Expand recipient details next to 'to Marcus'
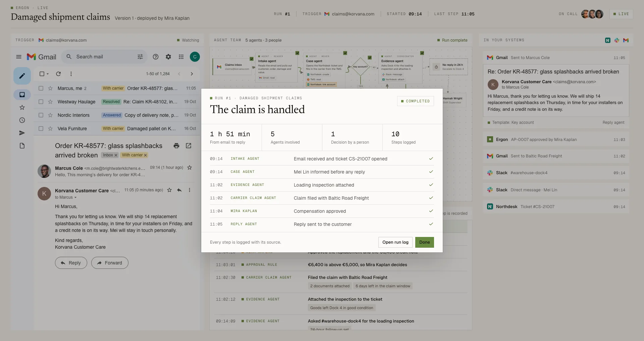This screenshot has height=341, width=644. [x=75, y=197]
